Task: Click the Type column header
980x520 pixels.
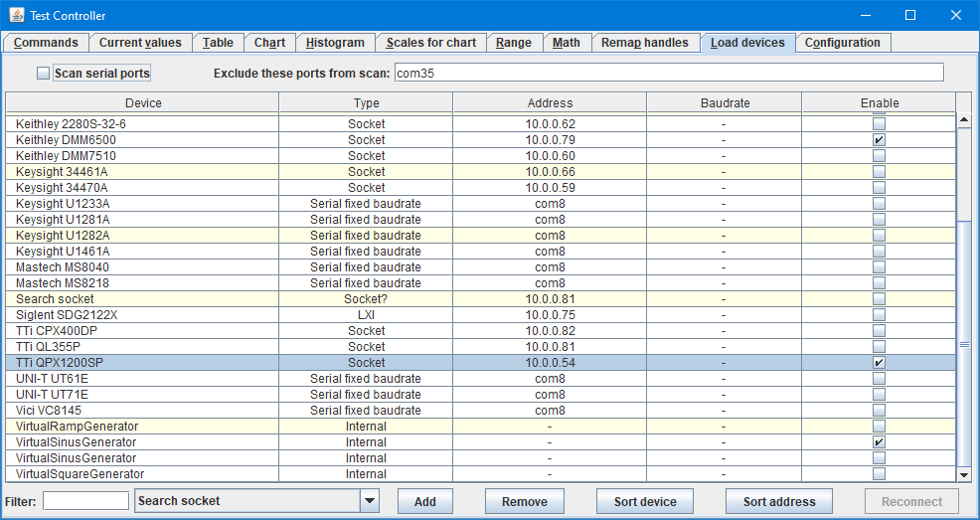Action: pyautogui.click(x=366, y=103)
